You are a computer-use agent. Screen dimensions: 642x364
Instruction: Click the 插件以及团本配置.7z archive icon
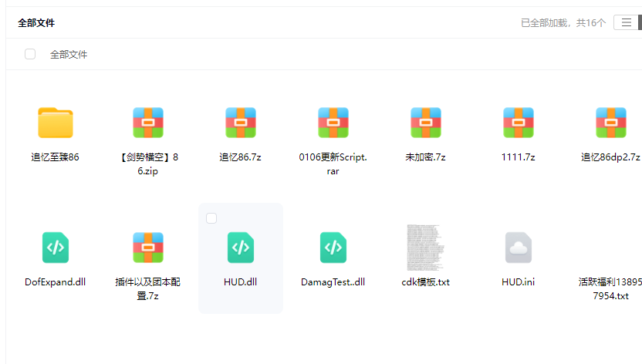147,248
